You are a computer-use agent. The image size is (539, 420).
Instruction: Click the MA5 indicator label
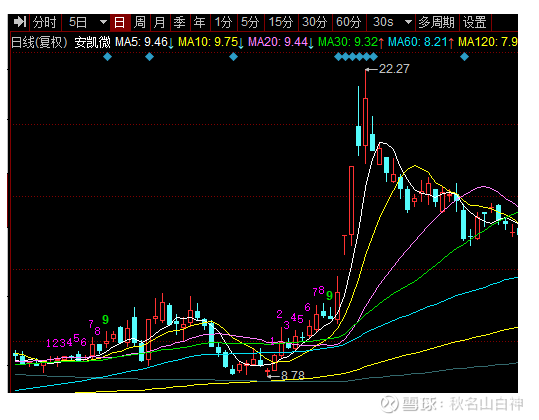[x=141, y=42]
